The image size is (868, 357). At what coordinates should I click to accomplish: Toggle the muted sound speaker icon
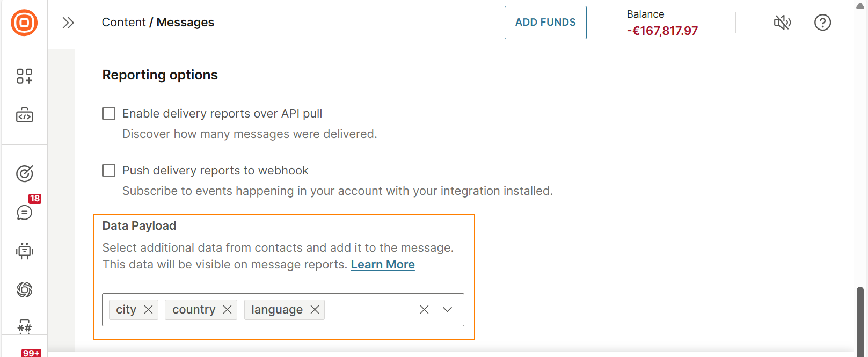point(782,23)
